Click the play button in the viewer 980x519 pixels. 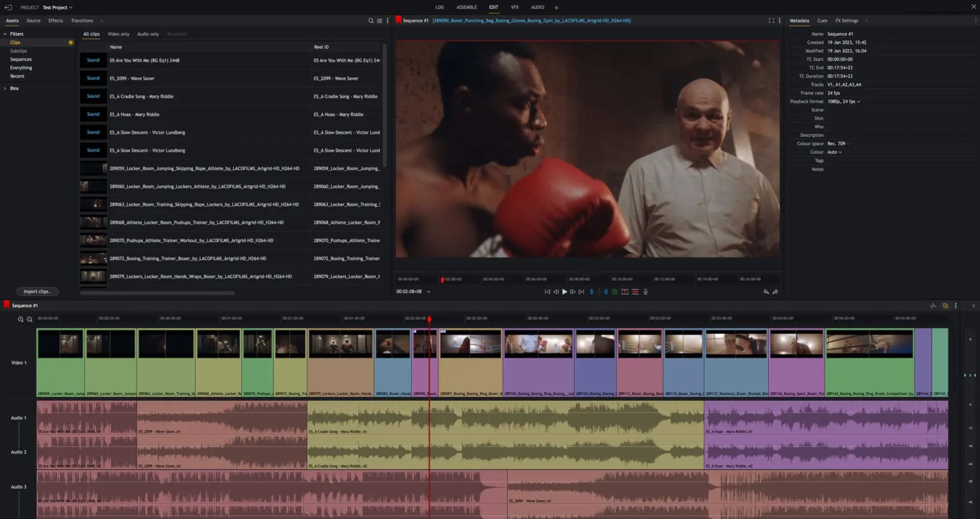coord(564,292)
